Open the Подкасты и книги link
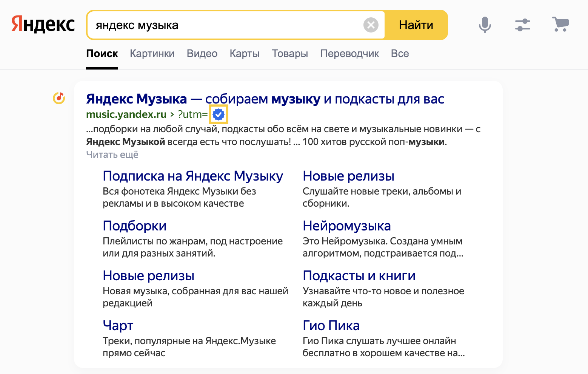 tap(359, 276)
